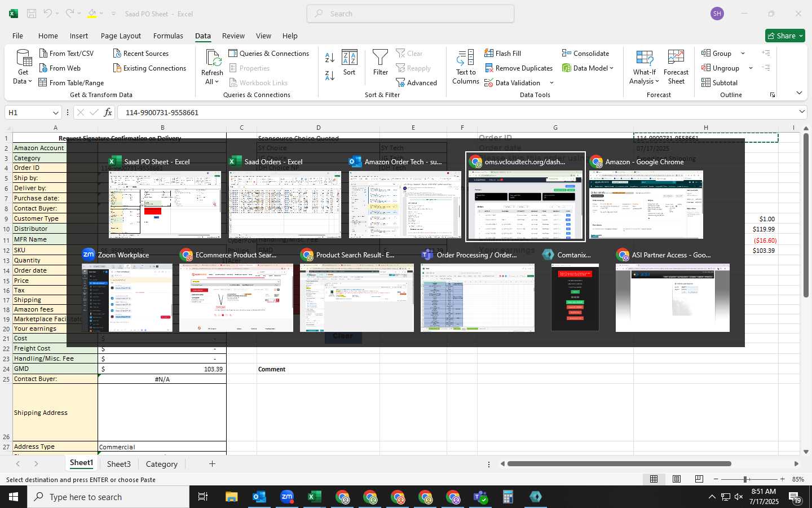Click the Insert Function fx icon
812x508 pixels.
click(x=108, y=112)
